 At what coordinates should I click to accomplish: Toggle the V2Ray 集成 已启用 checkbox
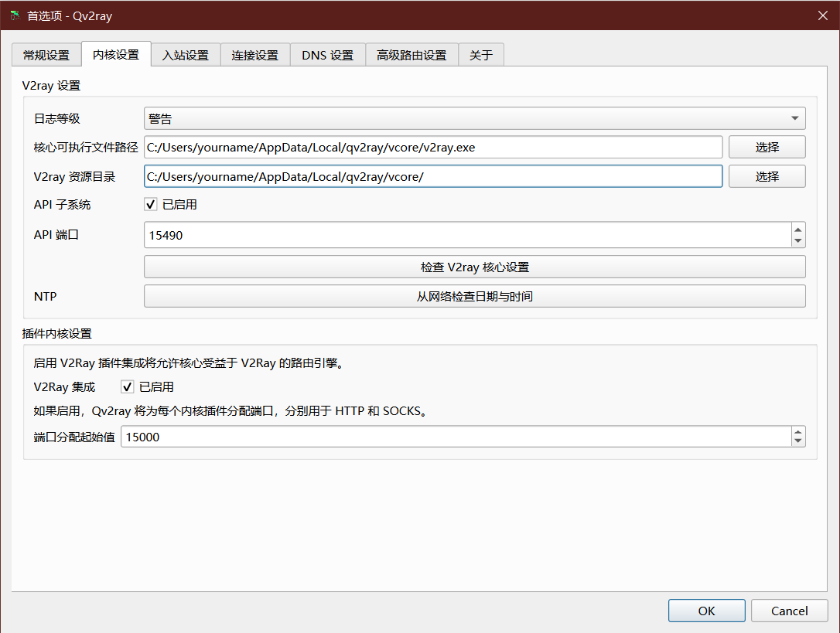[x=127, y=386]
